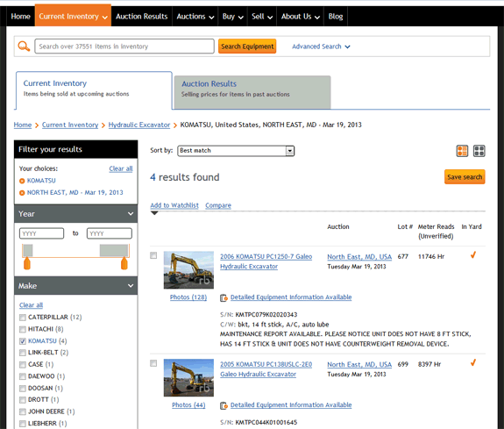Click North East, MD, USA auction for lot 677
Image resolution: width=504 pixels, height=429 pixels.
click(359, 257)
